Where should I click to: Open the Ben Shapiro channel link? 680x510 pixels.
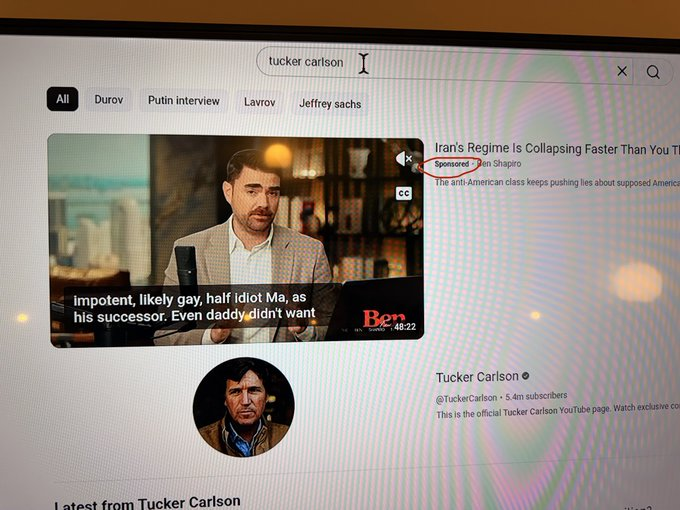[499, 164]
